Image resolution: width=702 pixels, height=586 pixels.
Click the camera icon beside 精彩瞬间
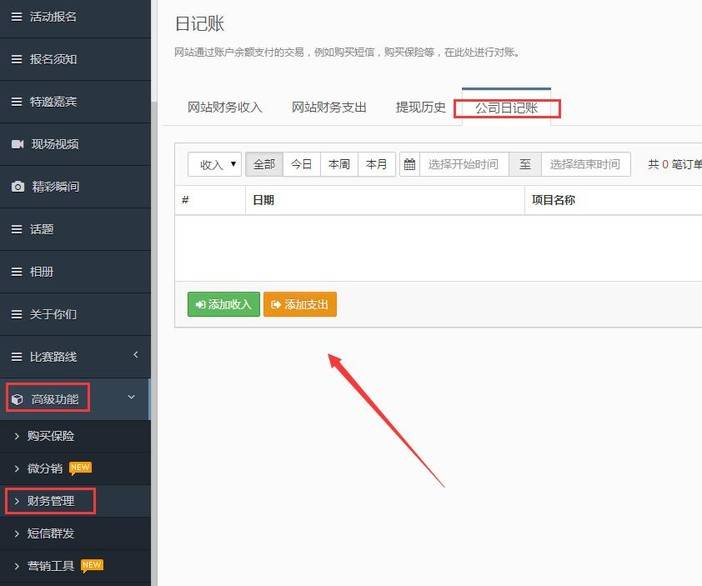click(x=17, y=186)
